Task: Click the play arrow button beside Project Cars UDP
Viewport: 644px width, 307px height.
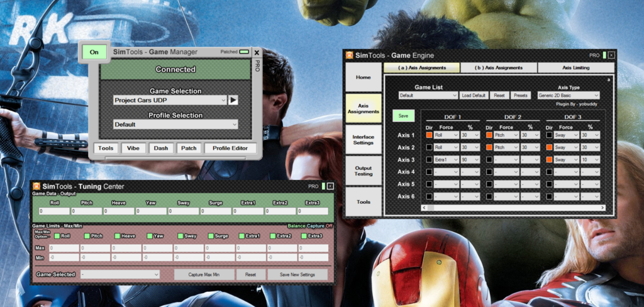Action: 233,100
